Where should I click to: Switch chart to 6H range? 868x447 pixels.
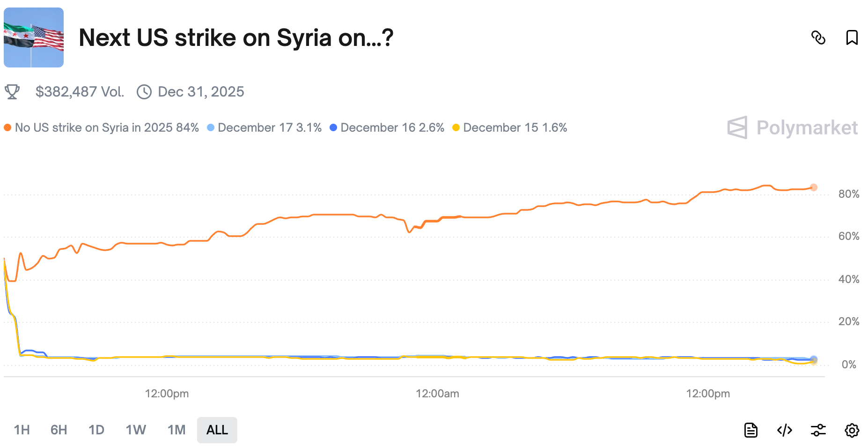point(59,430)
